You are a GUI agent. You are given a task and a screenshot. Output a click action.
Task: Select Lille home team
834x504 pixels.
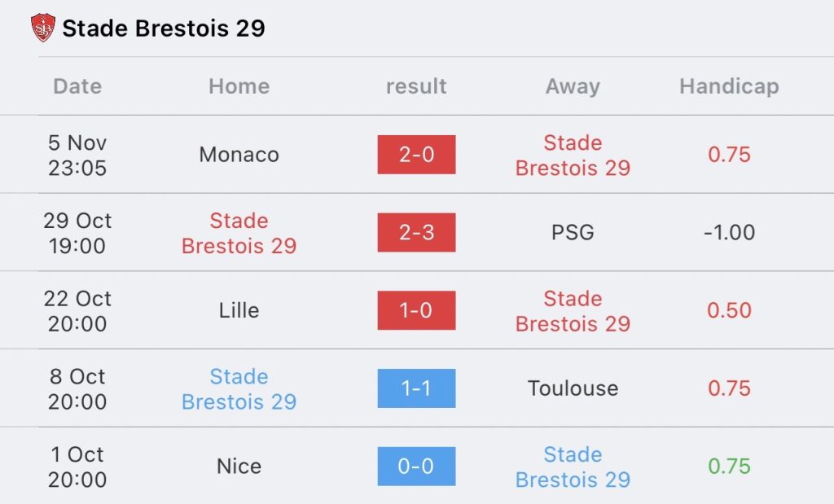239,310
